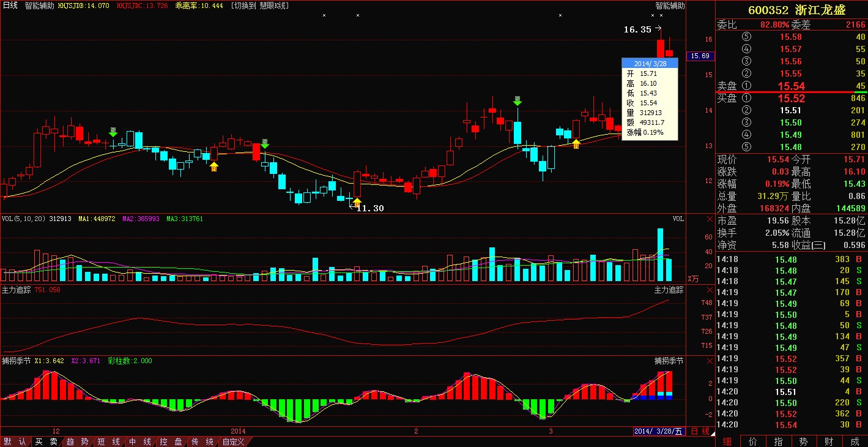
Task: Click the 总量 31.29万 field
Action: [754, 196]
